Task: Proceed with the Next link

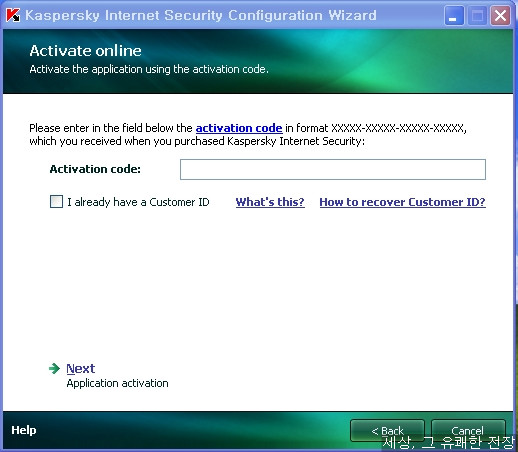Action: coord(81,369)
